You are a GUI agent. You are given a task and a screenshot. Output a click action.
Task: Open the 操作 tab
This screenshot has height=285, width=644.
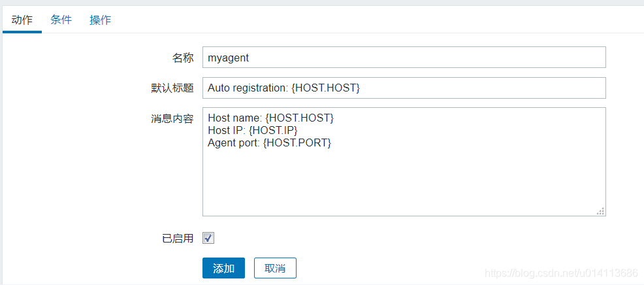click(x=100, y=20)
